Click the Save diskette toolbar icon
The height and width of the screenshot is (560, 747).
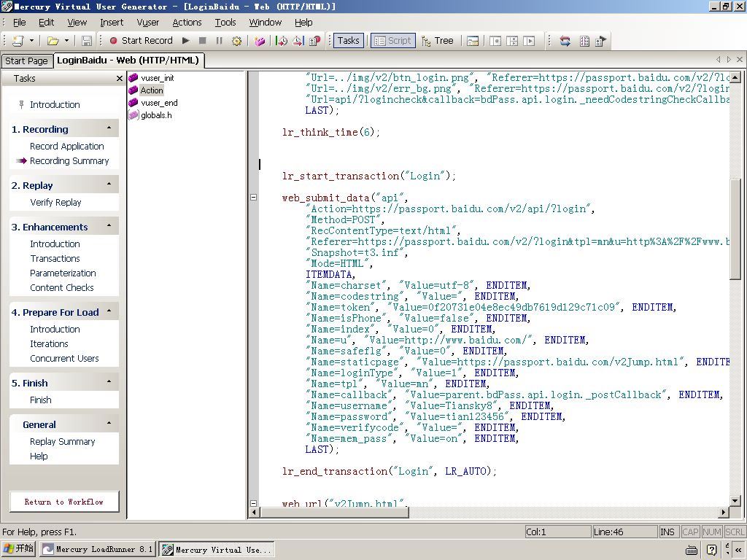87,41
